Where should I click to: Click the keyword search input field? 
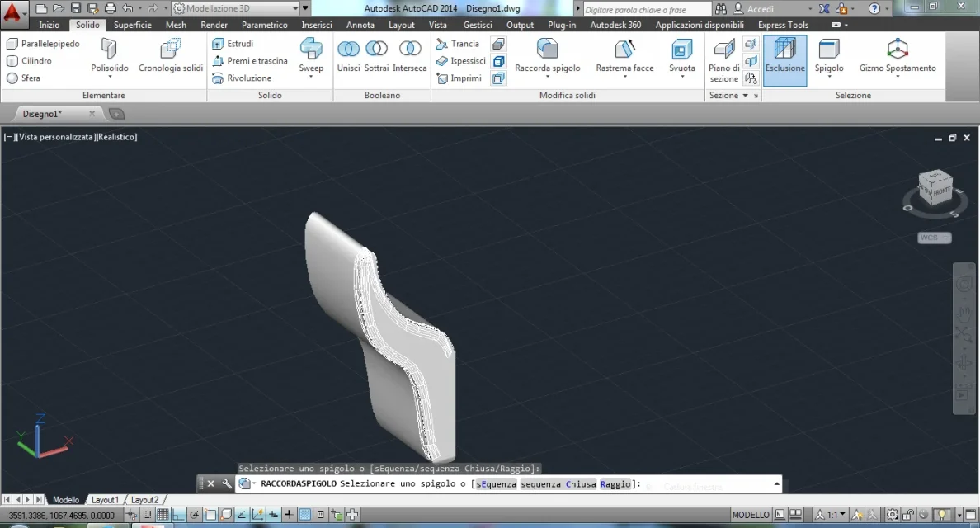click(646, 9)
